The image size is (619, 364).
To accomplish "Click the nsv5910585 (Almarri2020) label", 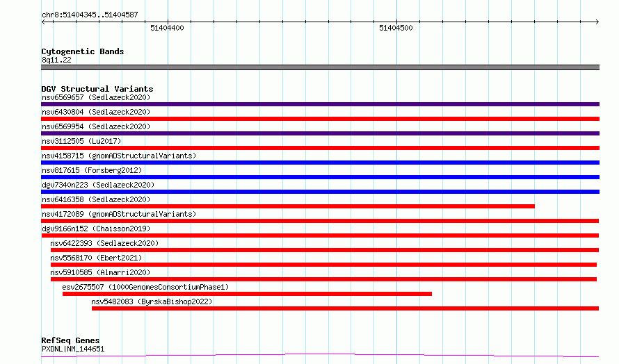I will point(100,272).
